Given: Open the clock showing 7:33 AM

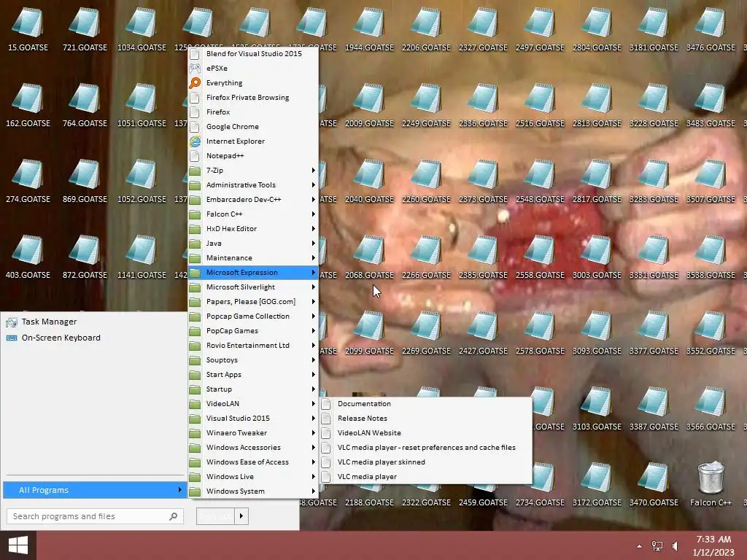Looking at the screenshot, I should click(713, 545).
